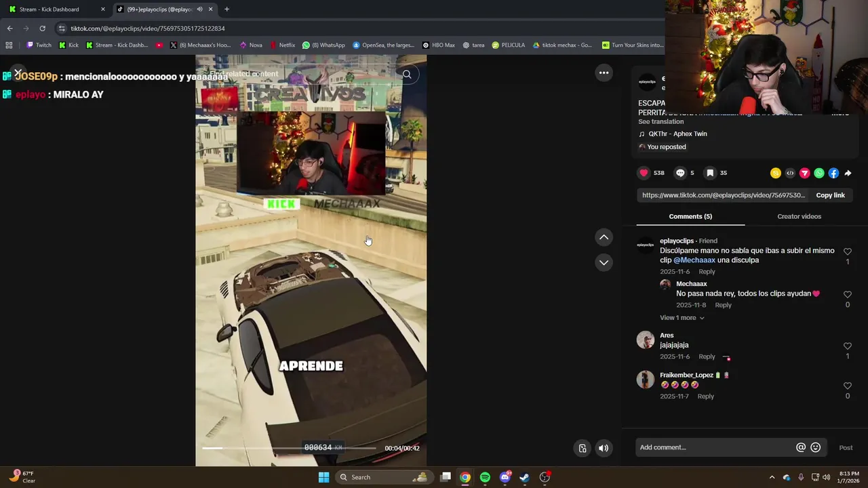Image resolution: width=868 pixels, height=488 pixels.
Task: Share to WhatsApp icon
Action: 819,174
